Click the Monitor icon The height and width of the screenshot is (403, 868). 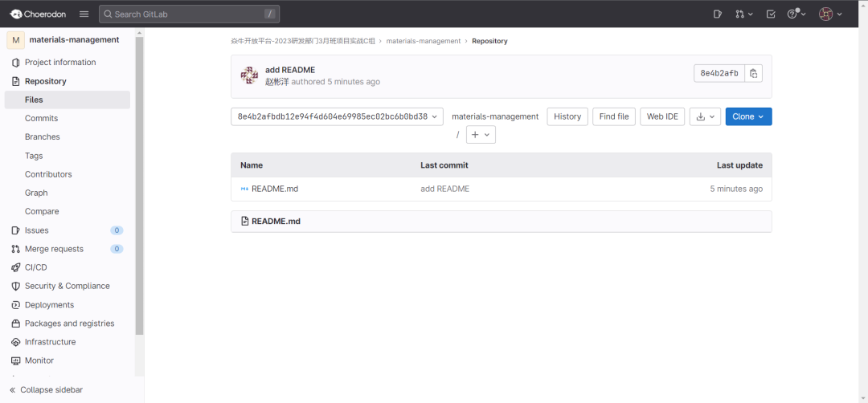tap(15, 360)
